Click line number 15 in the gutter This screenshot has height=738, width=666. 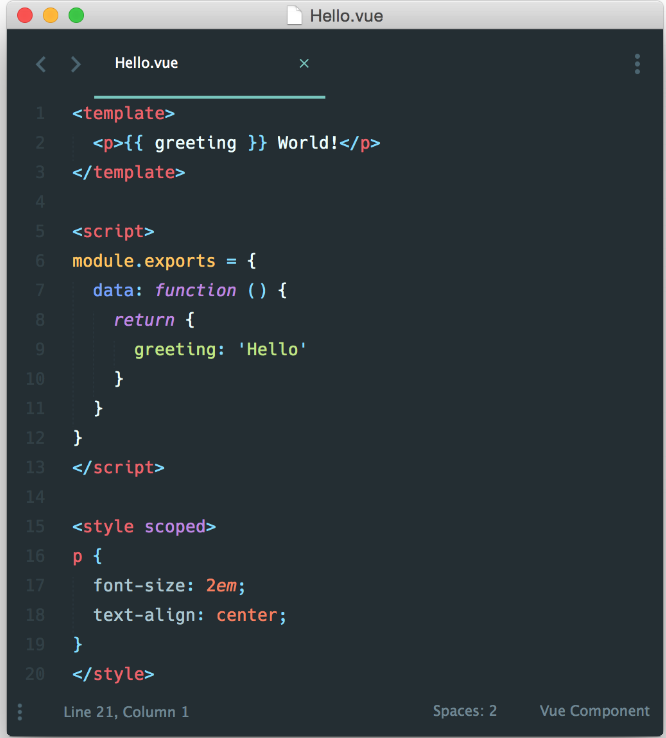click(35, 526)
